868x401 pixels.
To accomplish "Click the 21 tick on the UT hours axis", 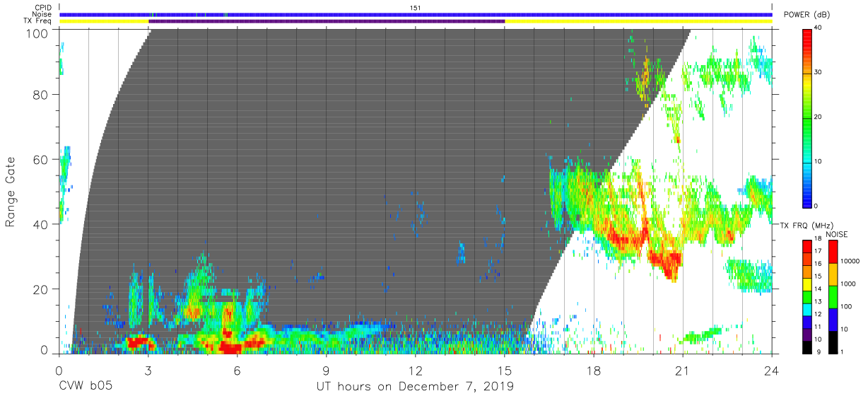I will [683, 369].
